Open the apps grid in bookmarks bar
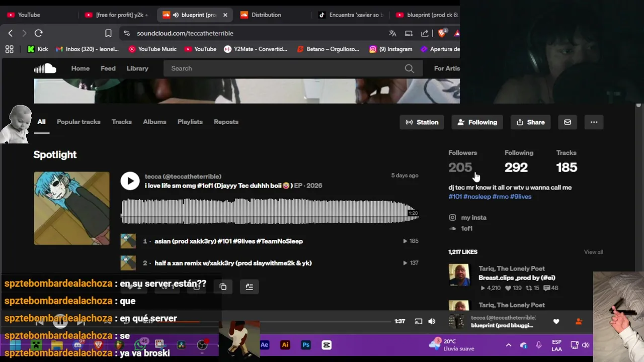 click(x=9, y=49)
